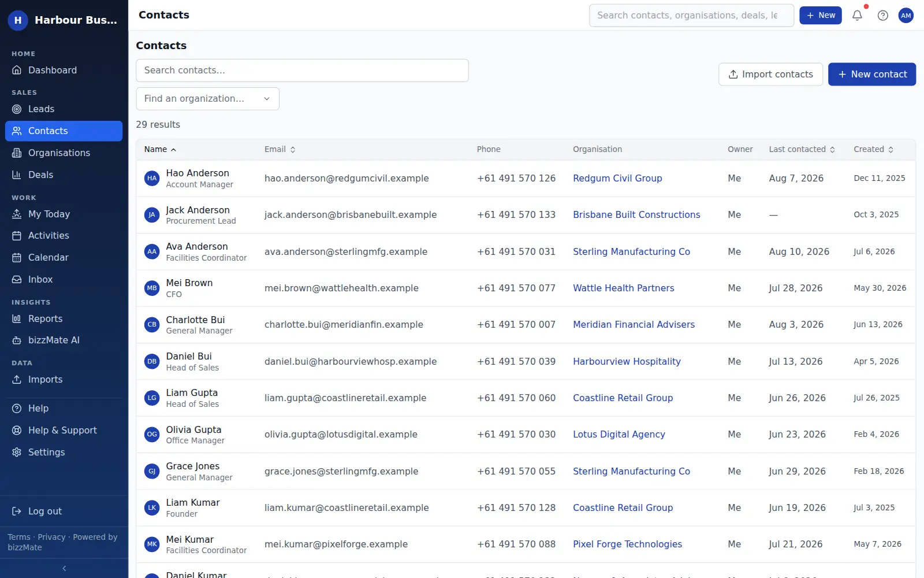924x578 pixels.
Task: Open Lotus Digital Agency link
Action: click(x=619, y=435)
